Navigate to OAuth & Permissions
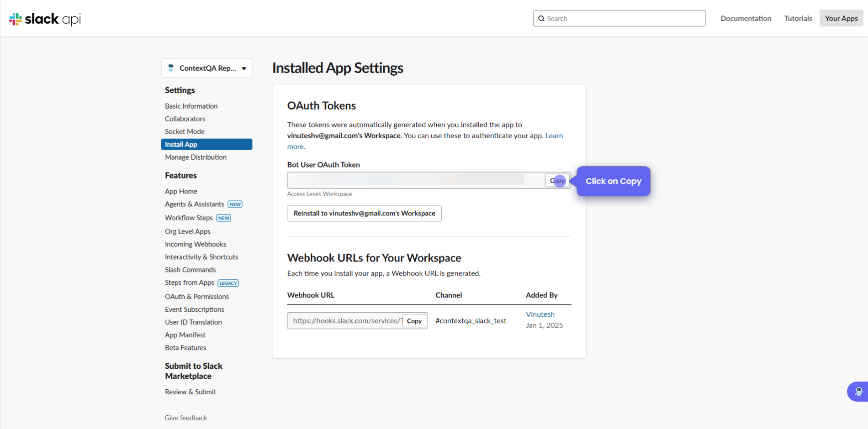The width and height of the screenshot is (868, 429). tap(196, 297)
